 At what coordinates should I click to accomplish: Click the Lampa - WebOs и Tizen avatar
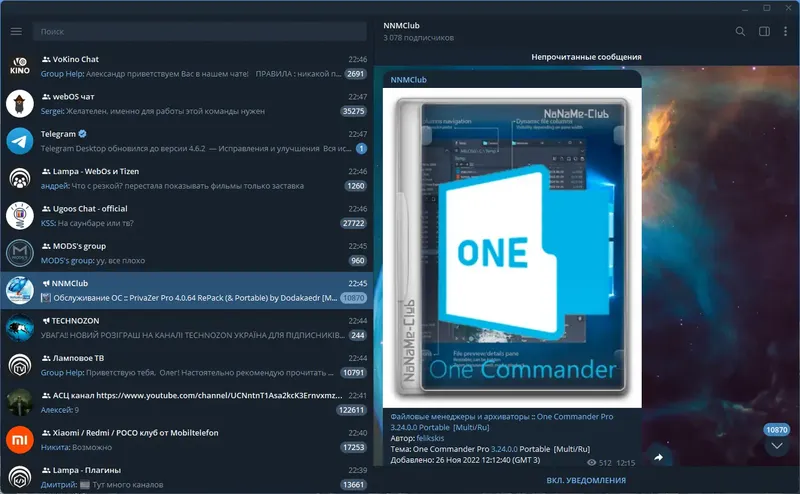coord(20,178)
